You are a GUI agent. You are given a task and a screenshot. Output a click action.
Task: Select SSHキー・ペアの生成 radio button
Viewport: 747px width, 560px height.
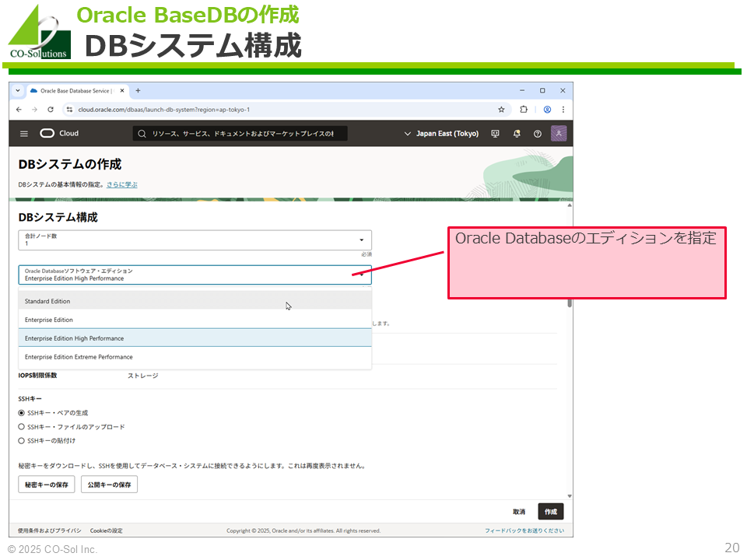click(x=22, y=413)
